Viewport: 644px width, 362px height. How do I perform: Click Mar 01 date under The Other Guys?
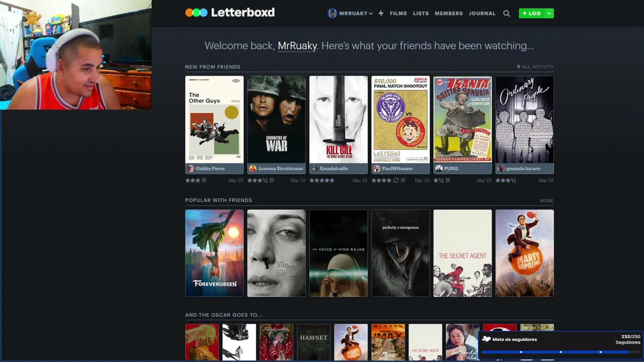point(236,180)
